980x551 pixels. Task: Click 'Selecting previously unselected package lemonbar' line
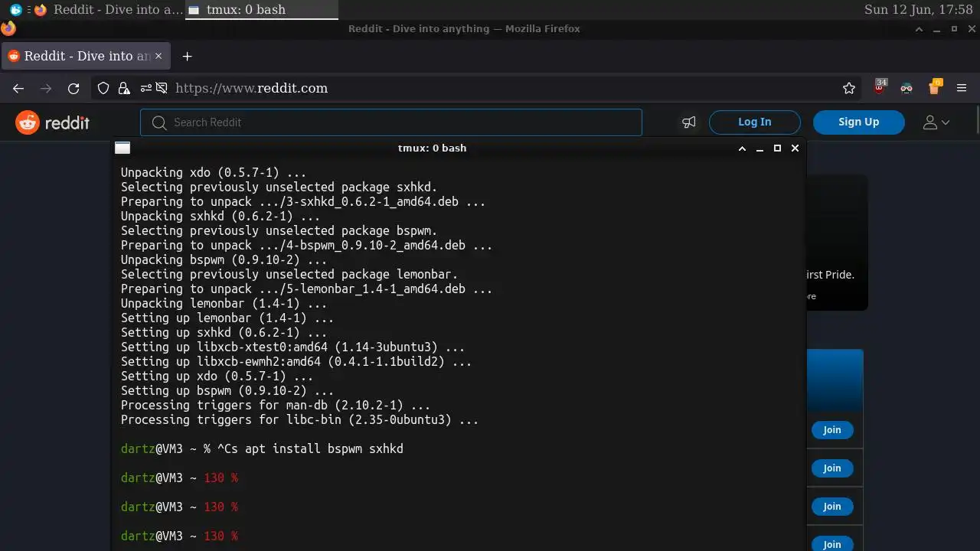[x=289, y=275]
